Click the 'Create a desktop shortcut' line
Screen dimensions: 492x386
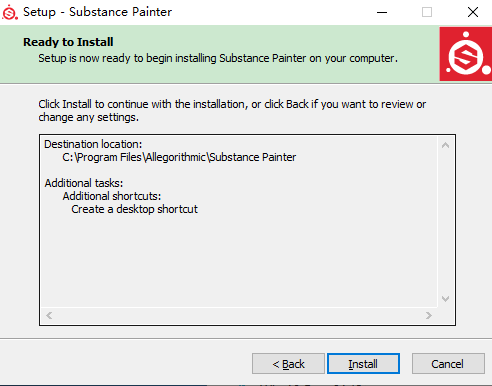click(x=134, y=209)
